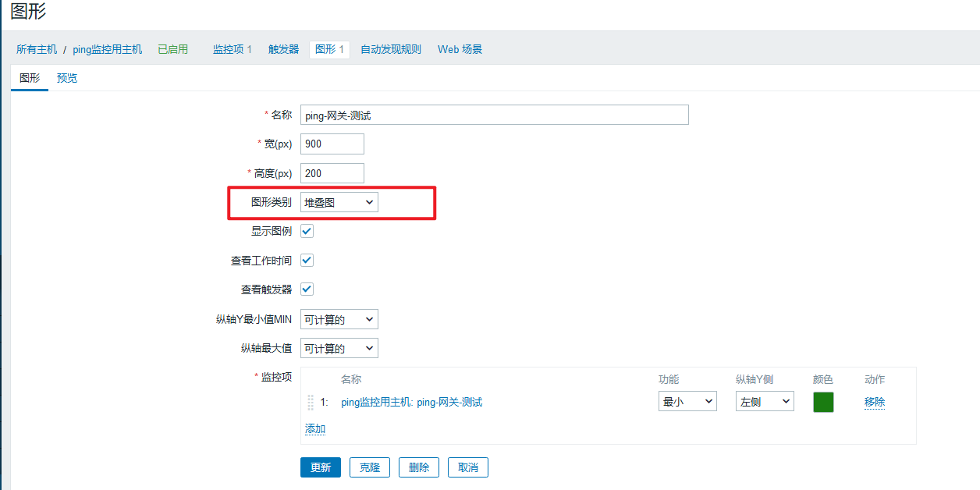980x490 pixels.
Task: Click the 更新 button
Action: coord(320,467)
